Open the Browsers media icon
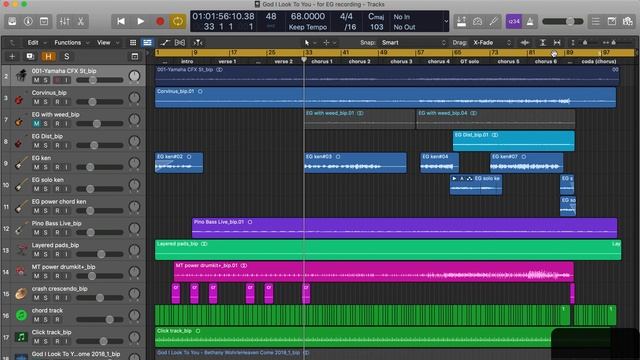Viewport: 640px width, 360px height. 628,21
